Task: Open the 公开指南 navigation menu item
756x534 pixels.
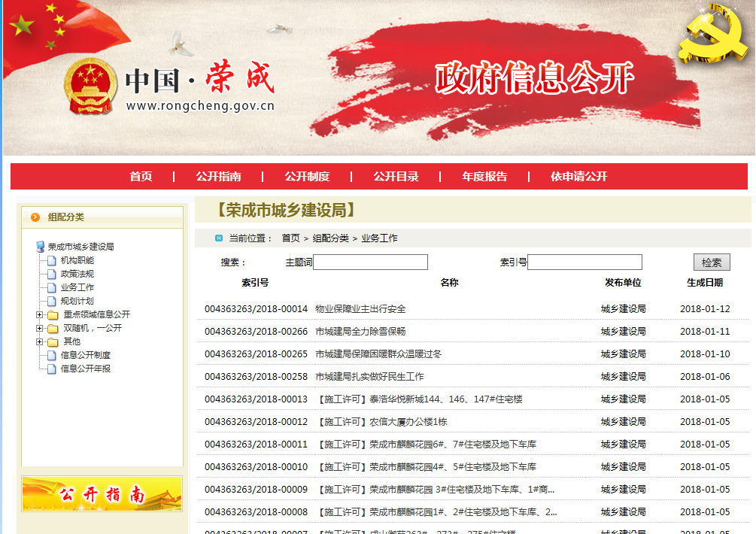Action: pos(218,177)
